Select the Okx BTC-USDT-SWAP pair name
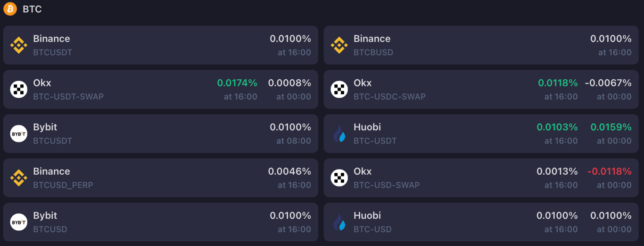644x246 pixels. tap(68, 96)
